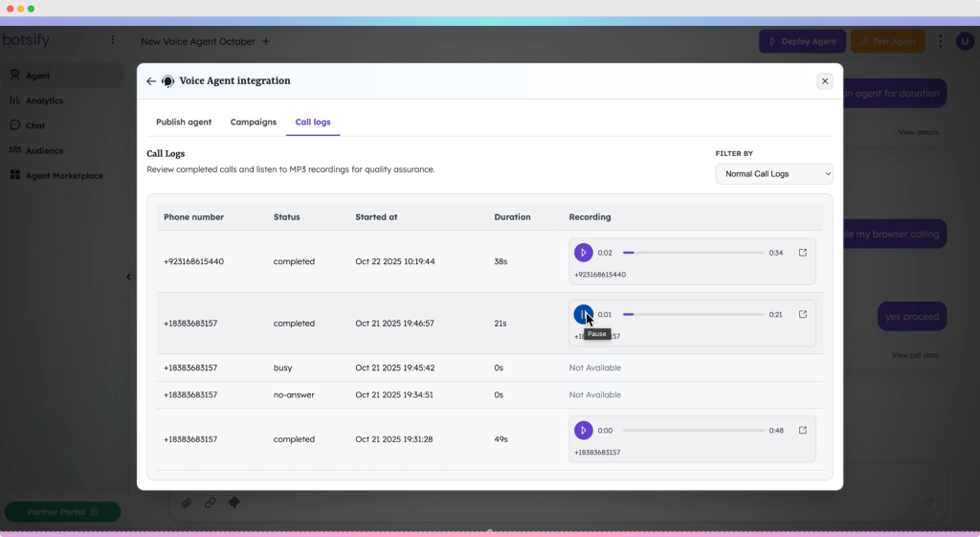Click the Started at column header
Viewport: 980px width, 537px height.
(376, 217)
